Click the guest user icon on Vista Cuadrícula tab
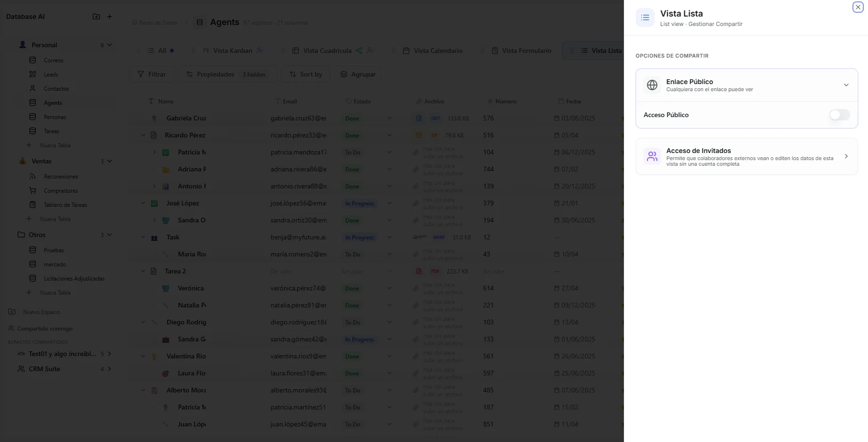This screenshot has height=442, width=868. [x=370, y=51]
